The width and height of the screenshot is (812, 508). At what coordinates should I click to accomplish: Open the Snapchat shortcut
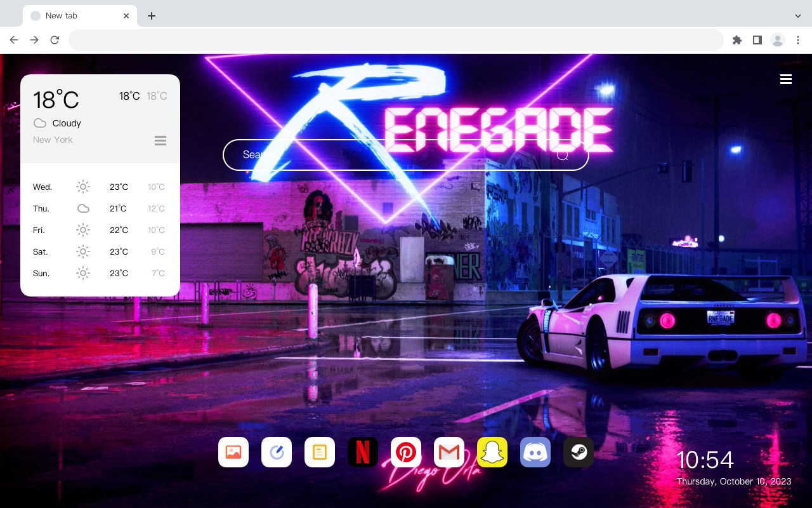coord(492,452)
